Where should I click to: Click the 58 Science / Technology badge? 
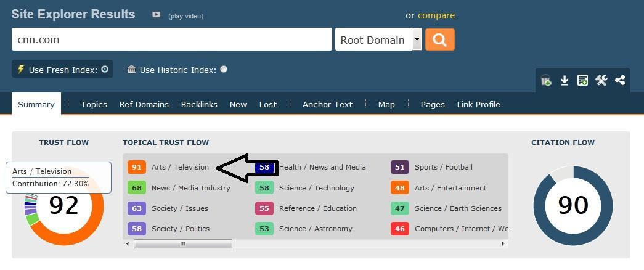[x=264, y=188]
